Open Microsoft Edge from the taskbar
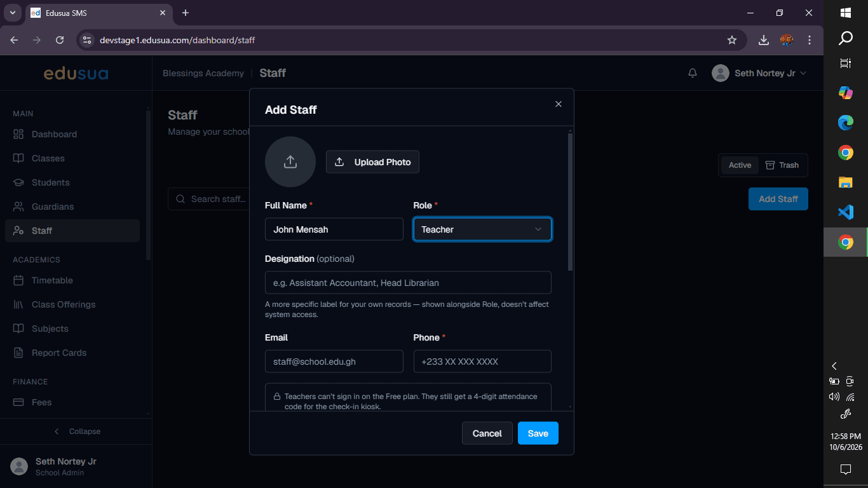Image resolution: width=868 pixels, height=488 pixels. pos(845,123)
